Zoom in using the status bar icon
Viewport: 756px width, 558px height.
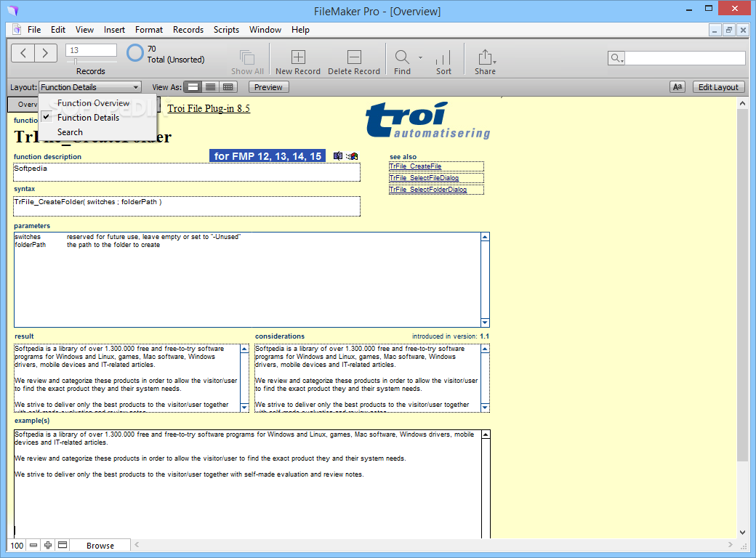coord(48,545)
